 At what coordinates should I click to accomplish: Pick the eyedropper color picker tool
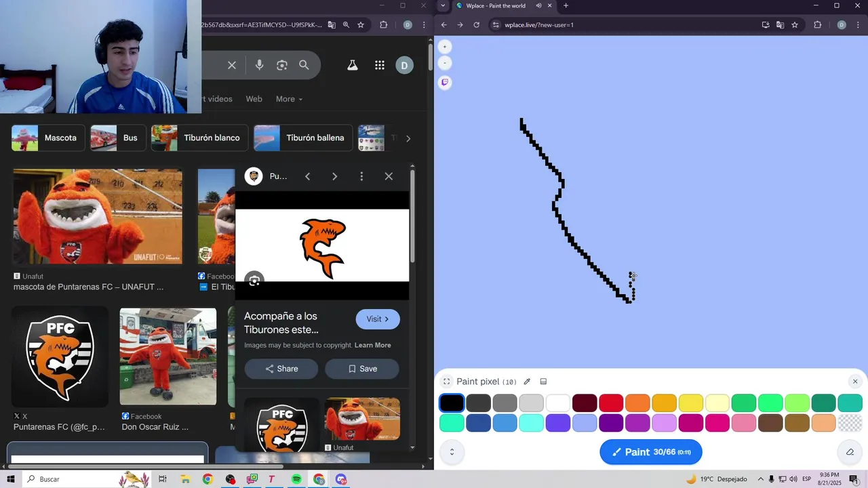pyautogui.click(x=527, y=382)
